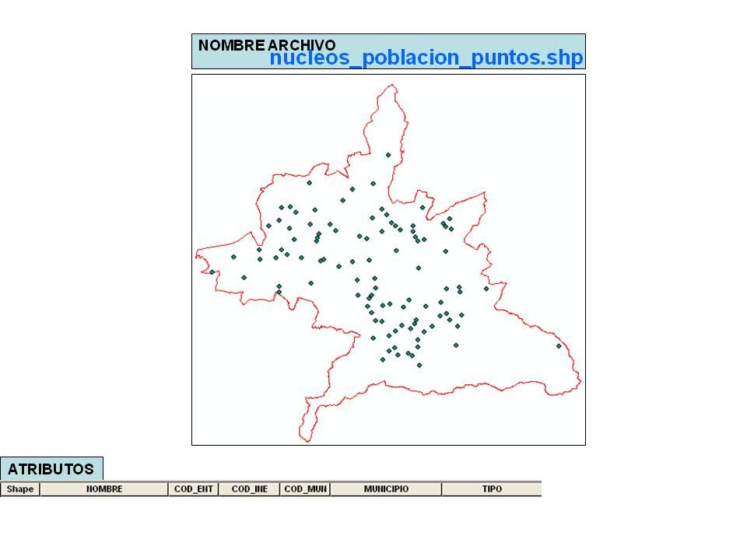Click the MUNICIPIO column header
747x560 pixels.
click(386, 489)
